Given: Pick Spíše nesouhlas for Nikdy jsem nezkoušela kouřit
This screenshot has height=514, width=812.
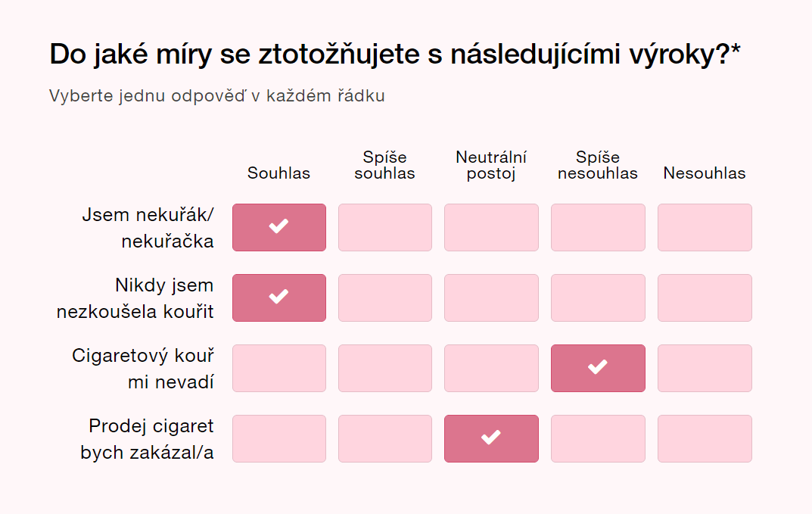Looking at the screenshot, I should point(598,297).
